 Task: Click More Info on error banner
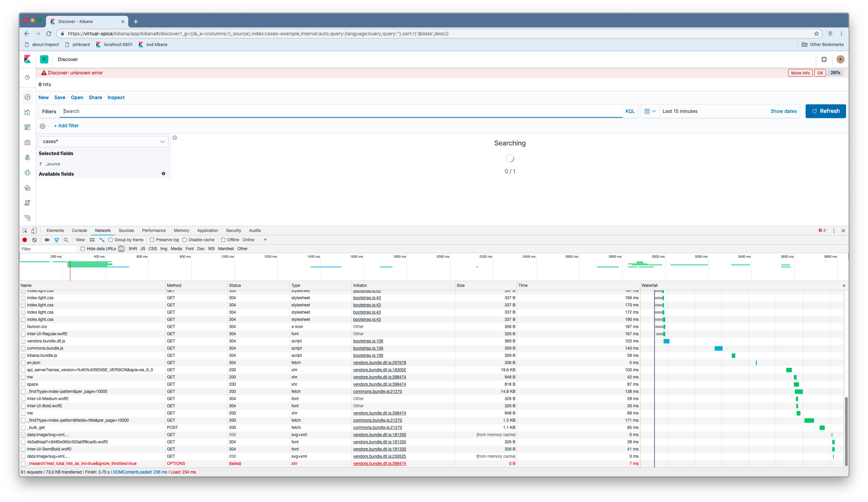pos(800,73)
